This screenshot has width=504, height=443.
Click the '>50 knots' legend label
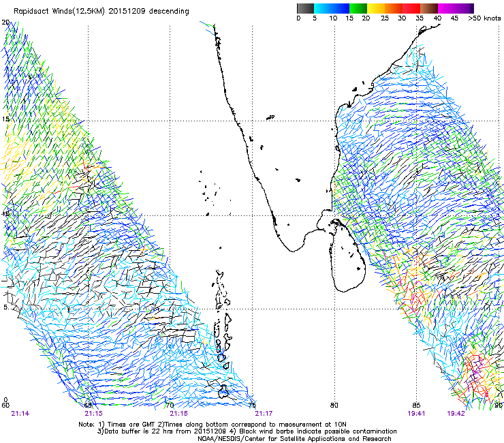[485, 18]
